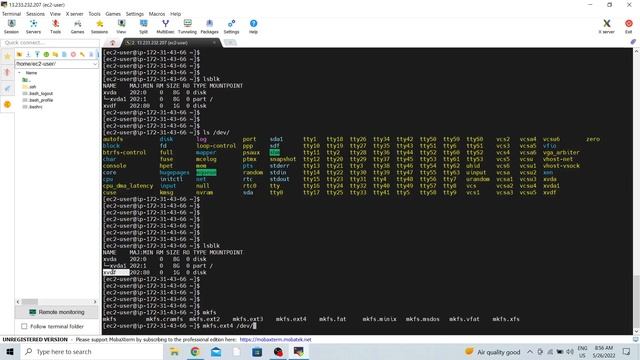Open the Macros menu

(x=157, y=14)
